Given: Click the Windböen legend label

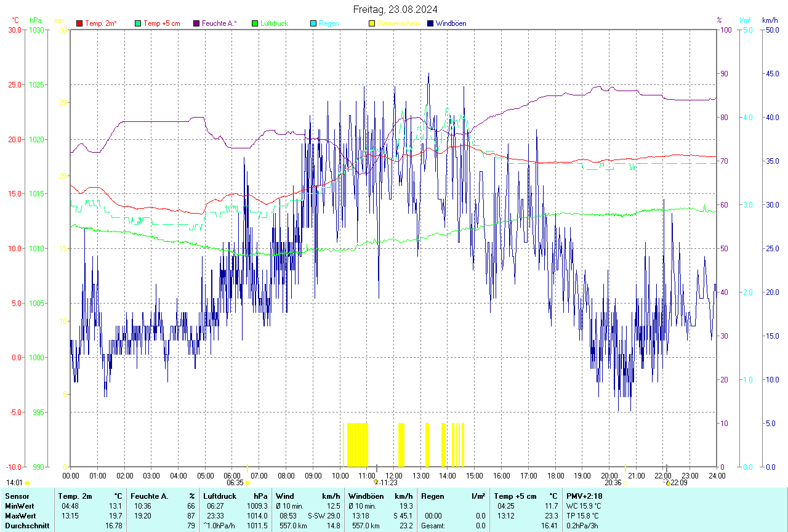Looking at the screenshot, I should 451,23.
